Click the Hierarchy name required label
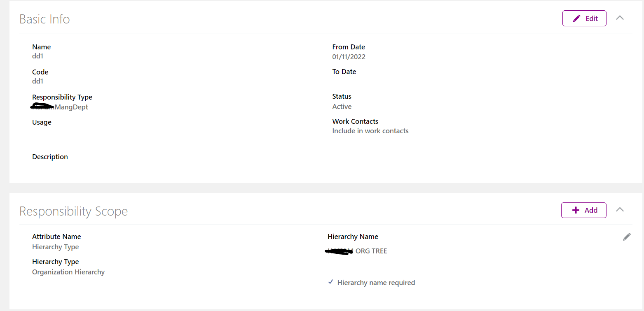Image resolution: width=644 pixels, height=311 pixels. pos(376,283)
